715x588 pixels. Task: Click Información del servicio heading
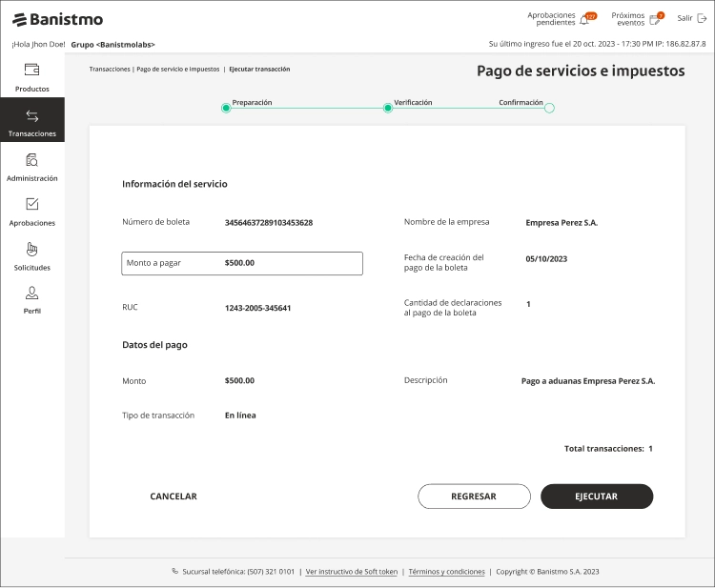(174, 184)
